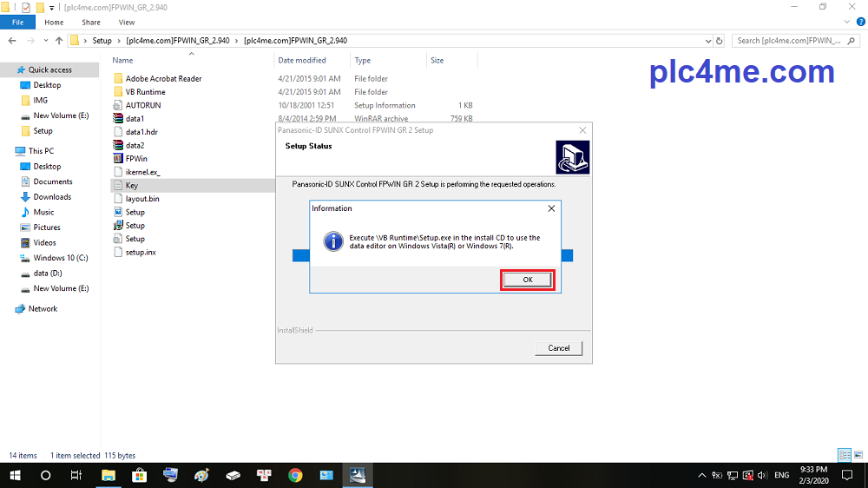Image resolution: width=868 pixels, height=488 pixels.
Task: Open the File menu tab
Action: pos(17,22)
